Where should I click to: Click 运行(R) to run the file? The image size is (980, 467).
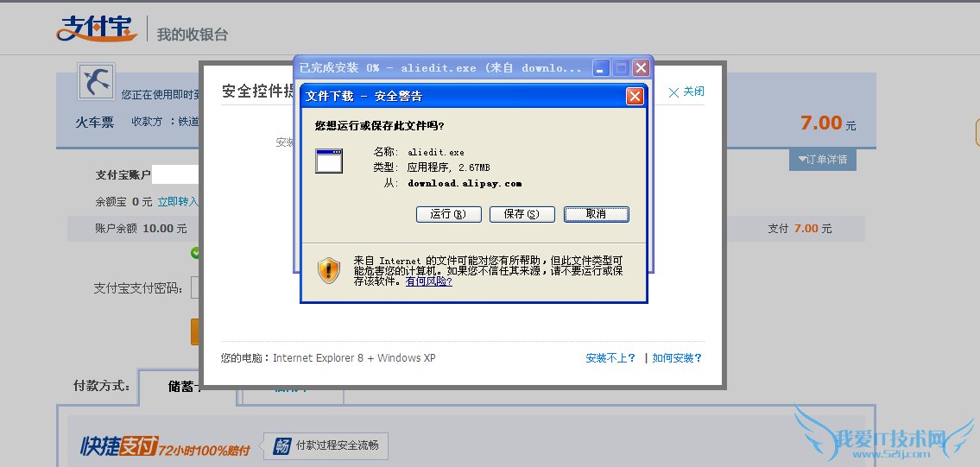tap(449, 214)
